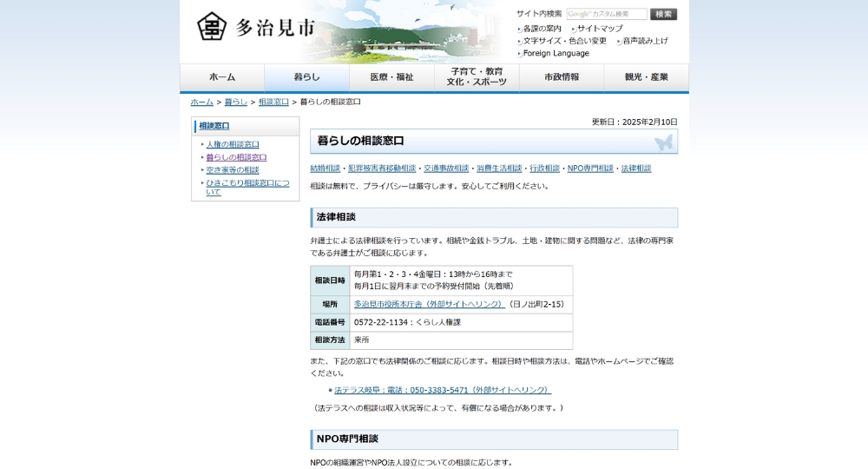
Task: Click the 更新日：2025年2月10日 text
Action: pos(635,122)
